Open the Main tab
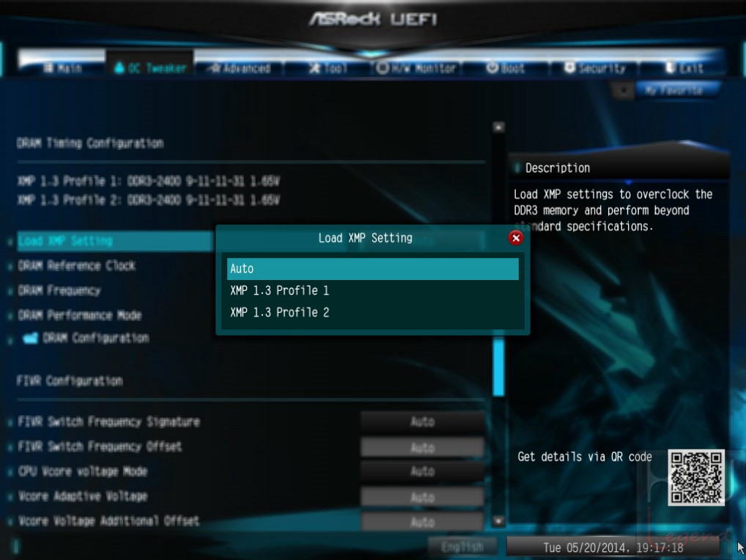 pyautogui.click(x=62, y=68)
